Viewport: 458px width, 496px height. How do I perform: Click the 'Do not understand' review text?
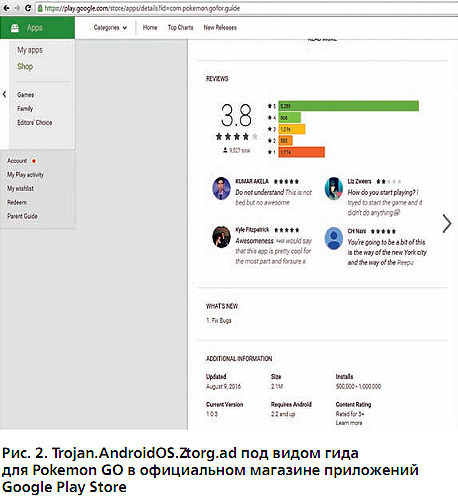(x=274, y=197)
